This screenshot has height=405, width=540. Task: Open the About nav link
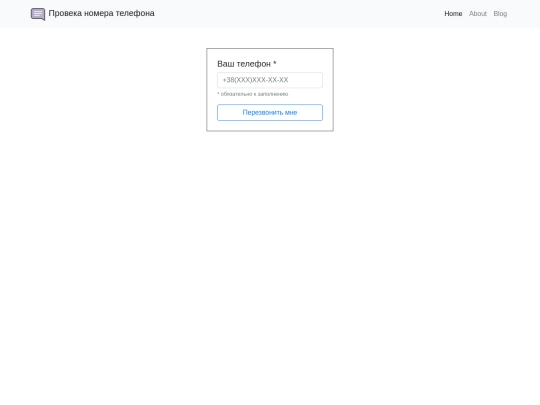tap(478, 14)
